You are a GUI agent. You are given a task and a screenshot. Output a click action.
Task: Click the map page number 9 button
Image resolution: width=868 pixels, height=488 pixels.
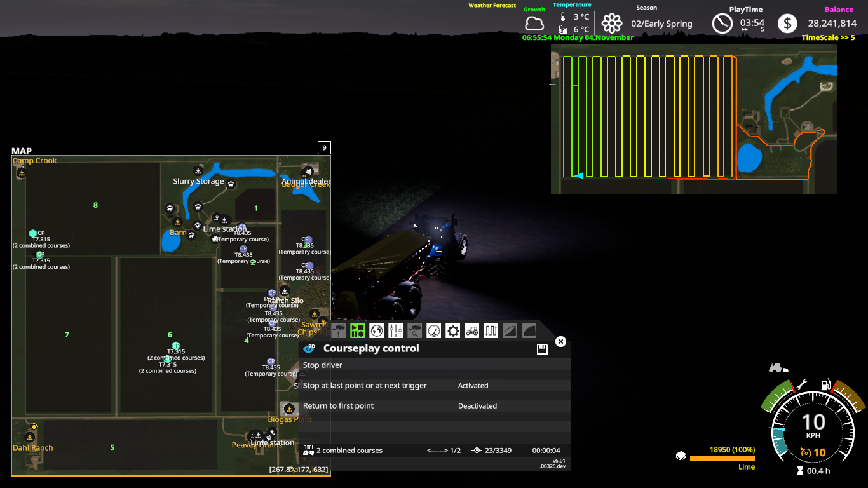[x=324, y=147]
